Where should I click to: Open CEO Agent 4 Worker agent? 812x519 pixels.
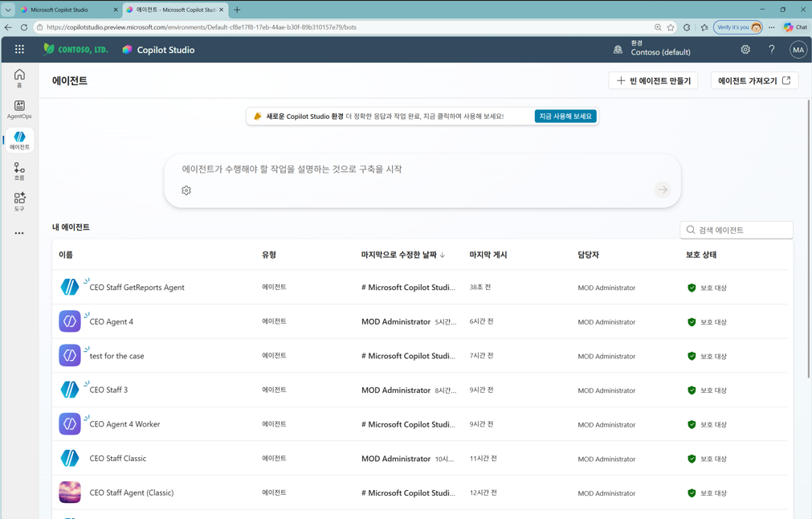coord(124,423)
